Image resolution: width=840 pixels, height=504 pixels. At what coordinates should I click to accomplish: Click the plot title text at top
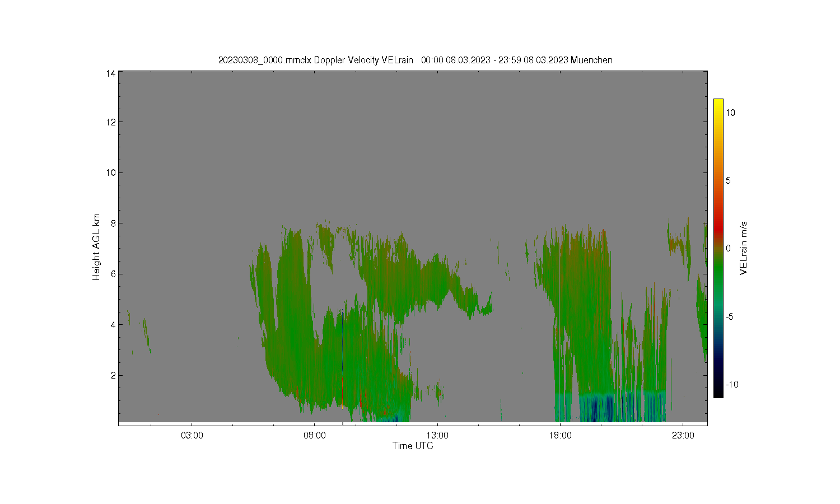tap(415, 60)
